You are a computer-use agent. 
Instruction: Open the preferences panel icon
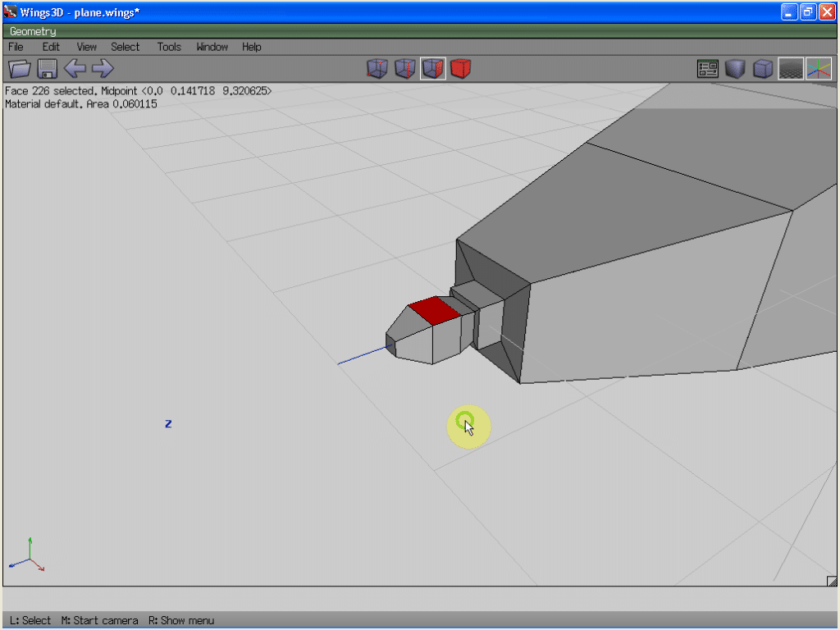pos(707,69)
